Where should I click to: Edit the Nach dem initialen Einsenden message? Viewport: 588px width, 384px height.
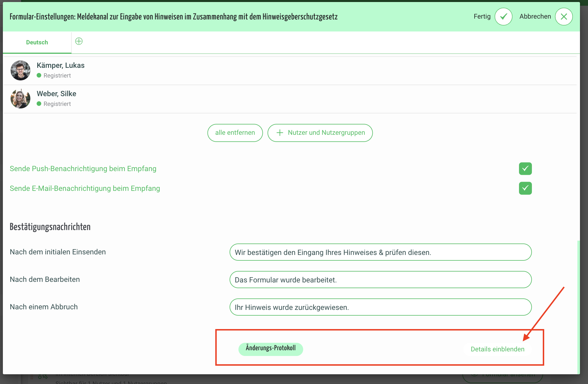tap(380, 252)
